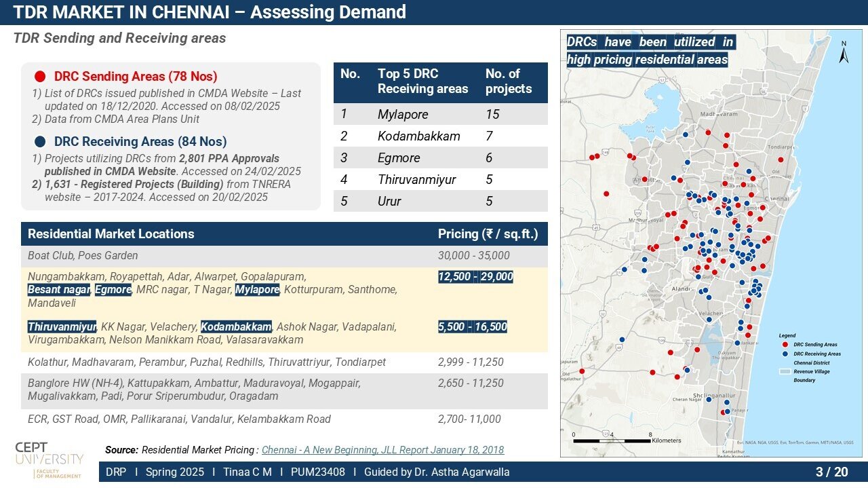Click highlighted 'Kodambakkam' in pricing table
The image size is (868, 488).
tap(236, 326)
